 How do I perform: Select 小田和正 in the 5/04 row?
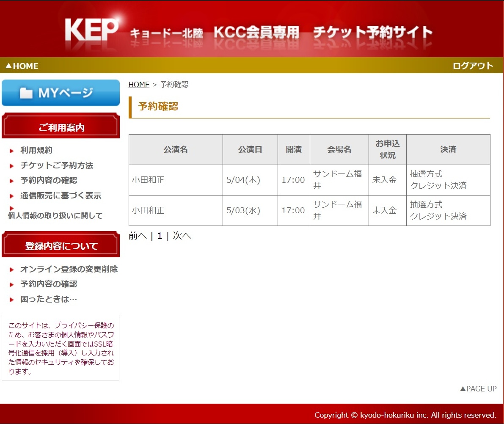[x=148, y=180]
